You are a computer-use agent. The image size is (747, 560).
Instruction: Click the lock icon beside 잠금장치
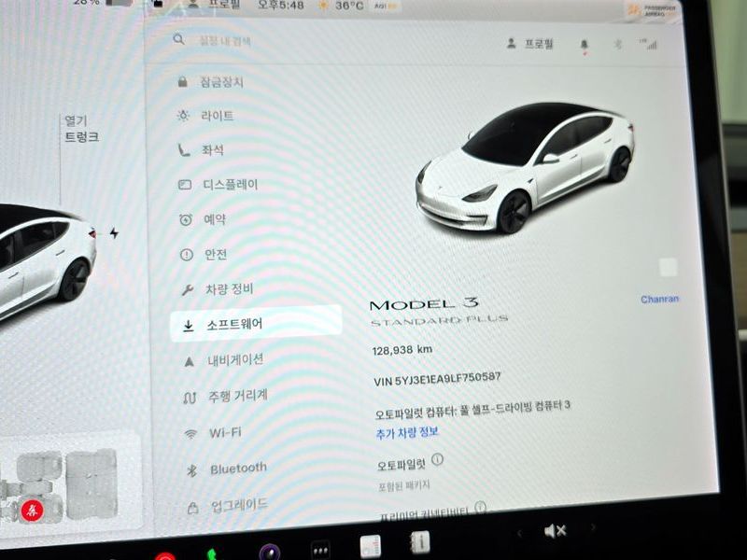182,82
